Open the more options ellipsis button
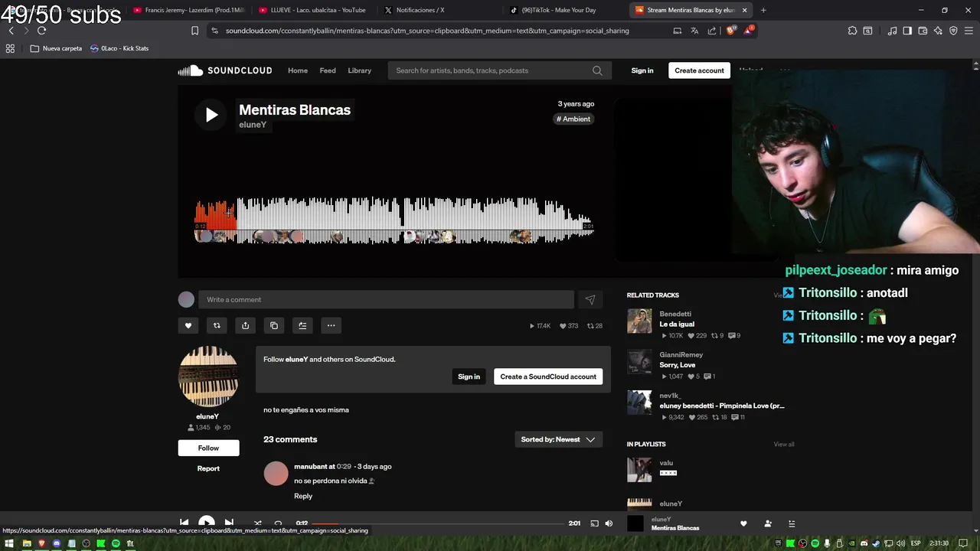Screen dimensions: 980x551 (331, 325)
